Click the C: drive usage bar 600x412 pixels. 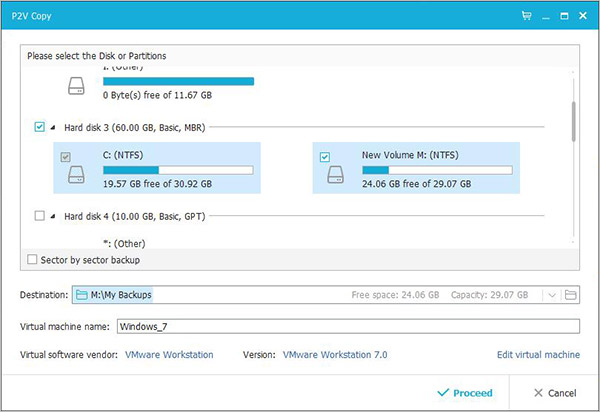(178, 170)
